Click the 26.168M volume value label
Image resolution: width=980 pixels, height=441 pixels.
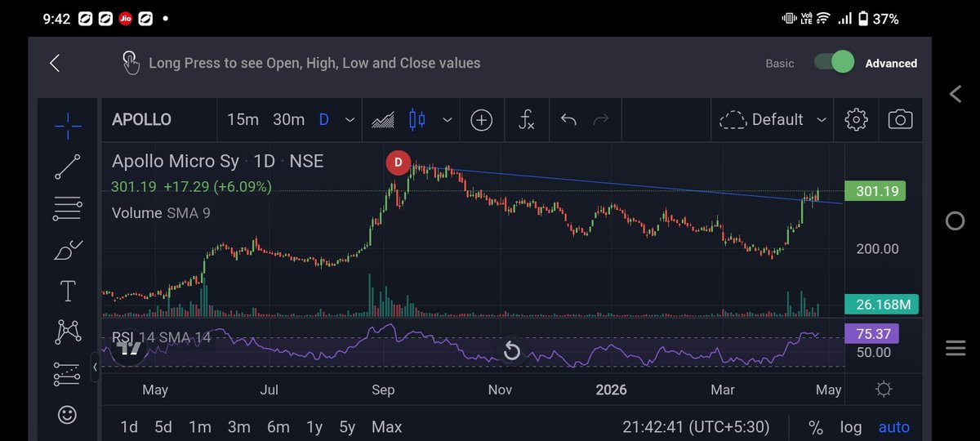coord(882,305)
